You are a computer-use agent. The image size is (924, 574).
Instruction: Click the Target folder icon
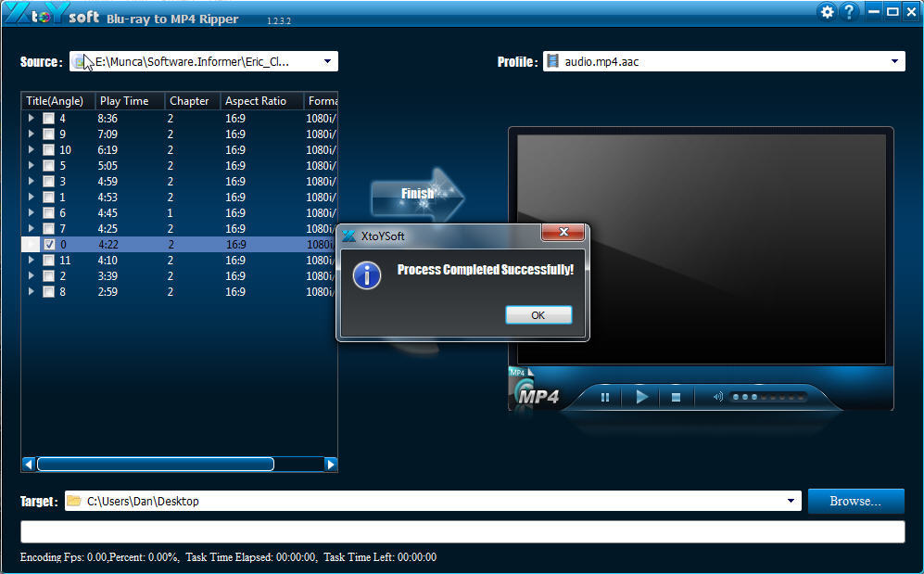click(x=73, y=501)
